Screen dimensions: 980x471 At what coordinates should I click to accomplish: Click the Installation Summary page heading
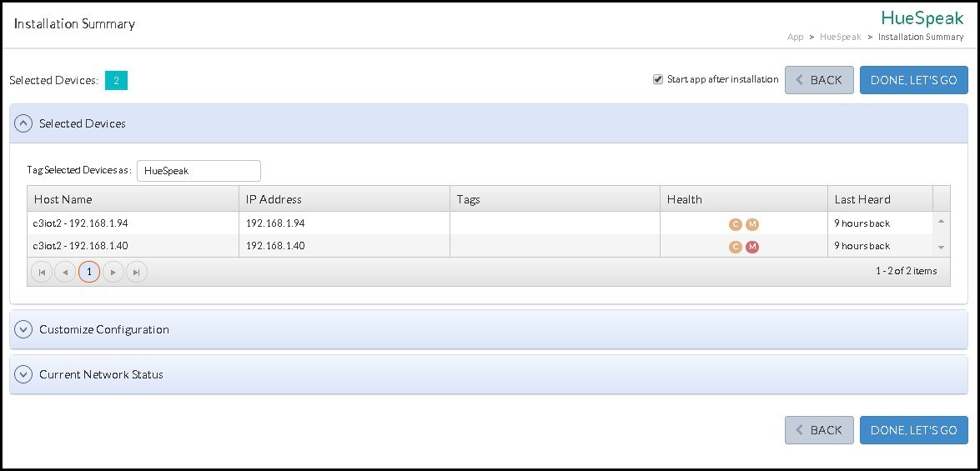tap(74, 23)
